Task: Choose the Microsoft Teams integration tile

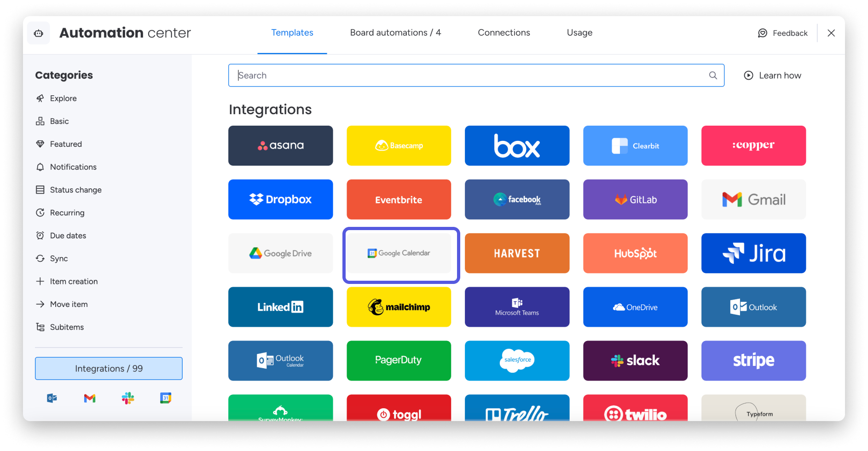Action: tap(517, 307)
